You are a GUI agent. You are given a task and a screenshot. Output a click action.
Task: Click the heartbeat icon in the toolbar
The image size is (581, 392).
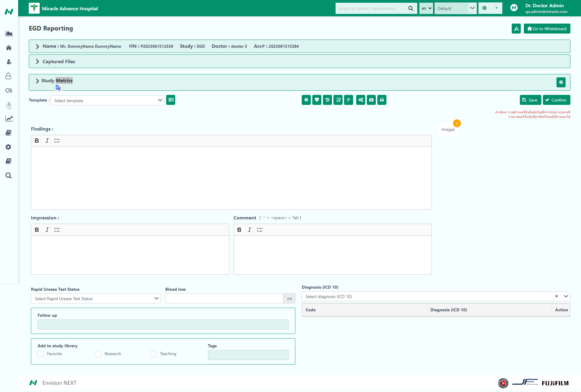317,100
